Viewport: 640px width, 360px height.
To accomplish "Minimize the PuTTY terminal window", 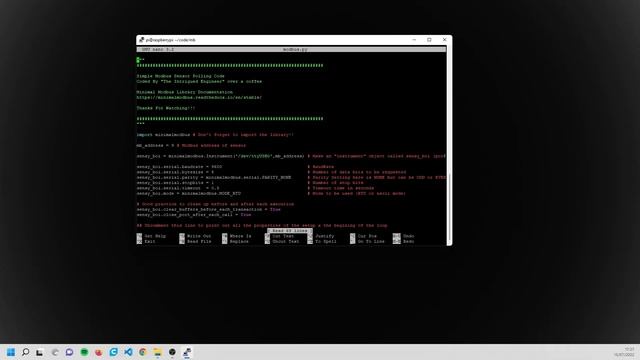I will tap(414, 40).
